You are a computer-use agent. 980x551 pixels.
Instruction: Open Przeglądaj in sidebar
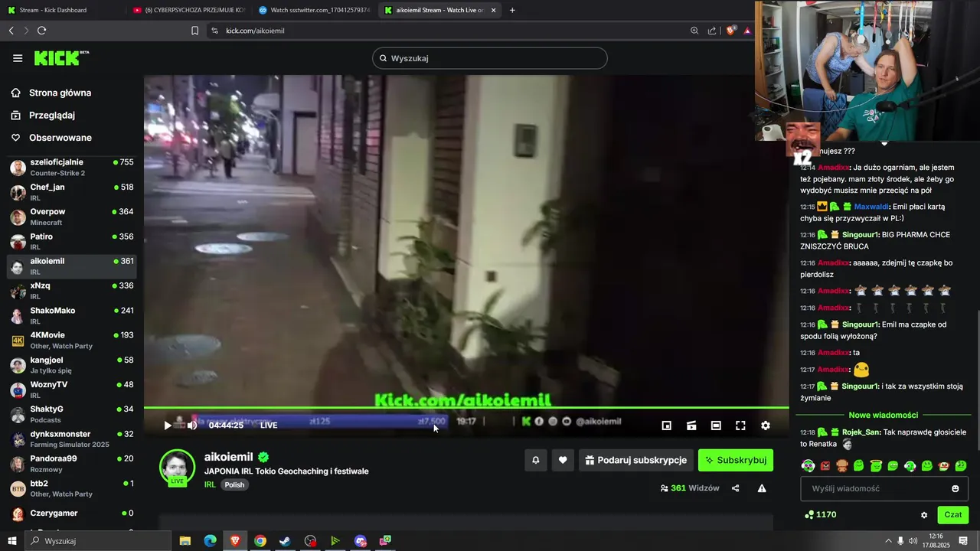[52, 116]
